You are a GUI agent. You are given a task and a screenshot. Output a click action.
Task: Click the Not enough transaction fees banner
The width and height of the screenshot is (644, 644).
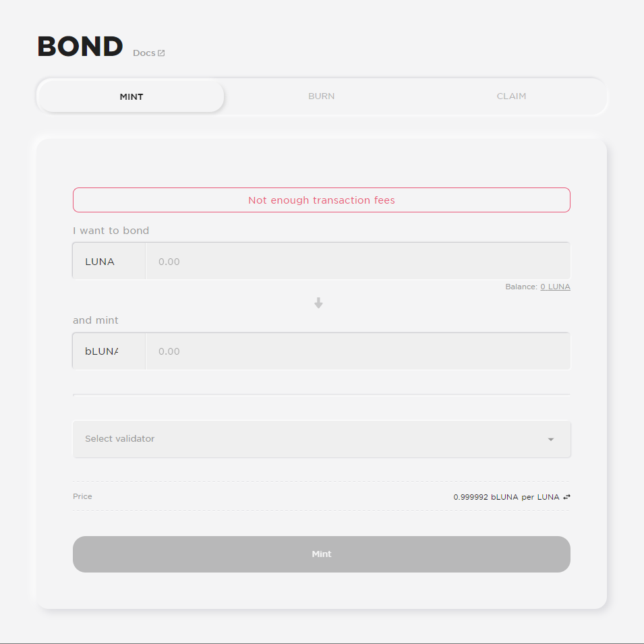(322, 200)
